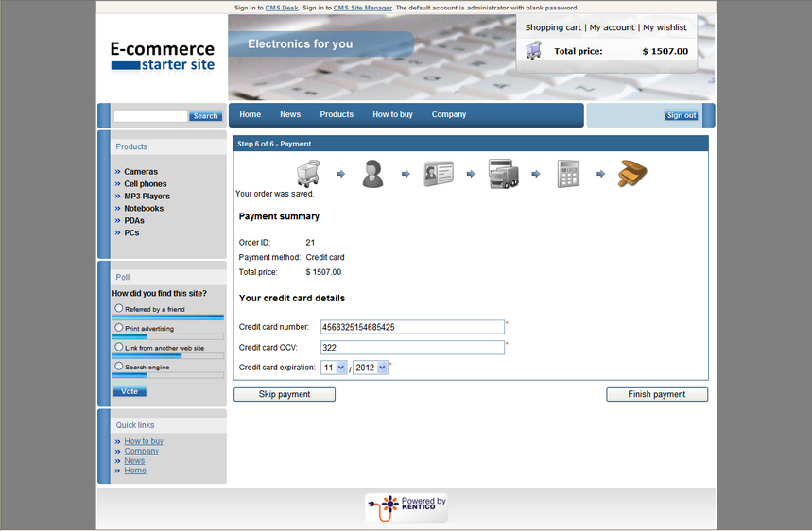Click cart icon beside Total price

(533, 51)
